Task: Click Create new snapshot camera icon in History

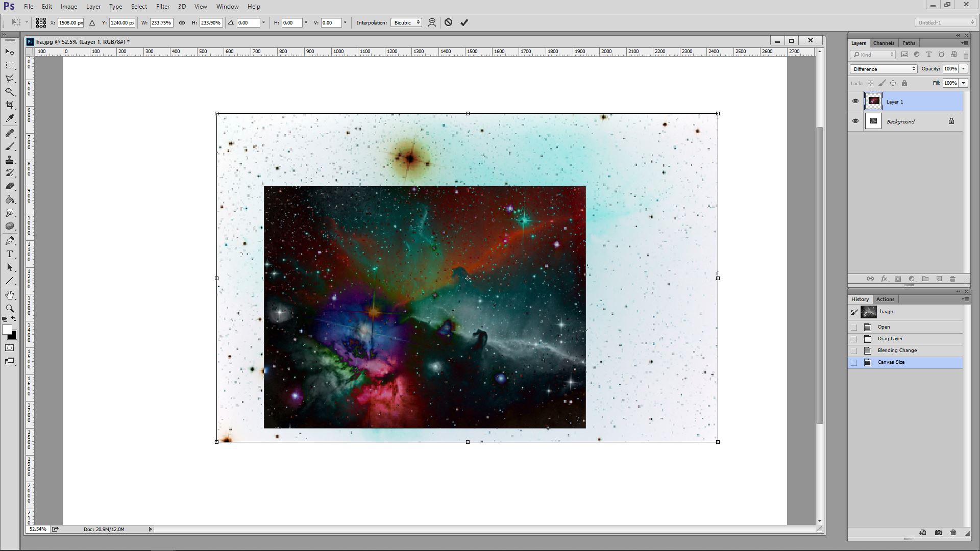Action: [x=938, y=533]
